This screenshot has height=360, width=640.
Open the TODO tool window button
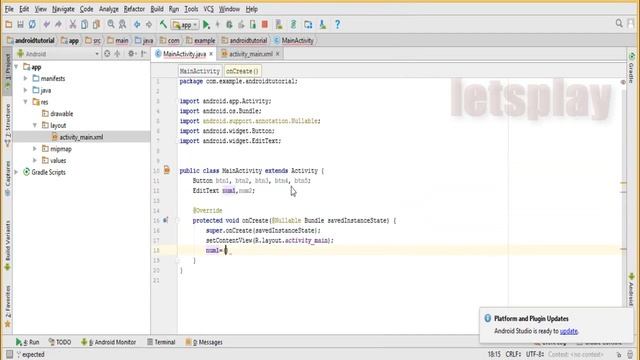pos(60,342)
